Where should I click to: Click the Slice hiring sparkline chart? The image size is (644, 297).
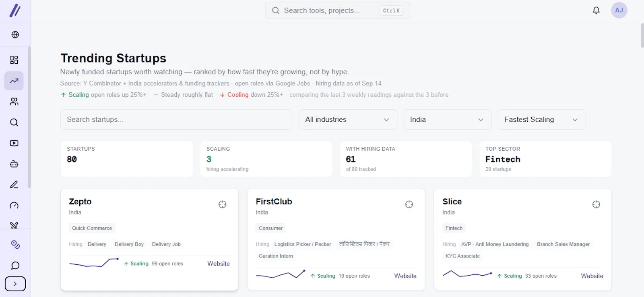pyautogui.click(x=467, y=274)
